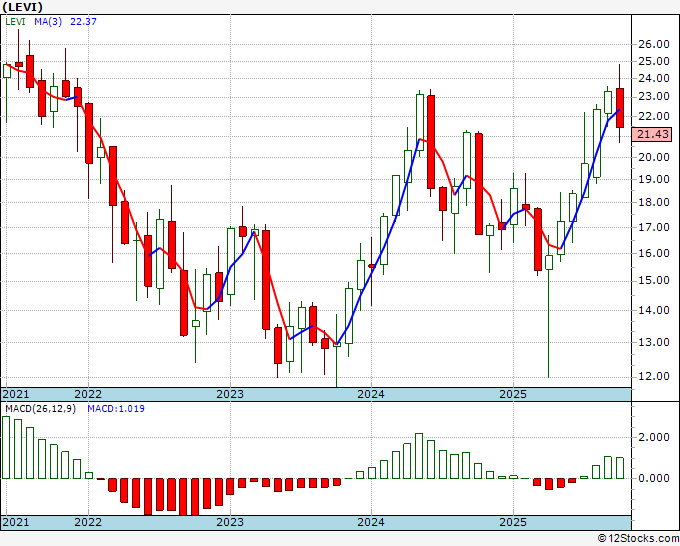Click the 25.00 price axis label

coord(654,61)
